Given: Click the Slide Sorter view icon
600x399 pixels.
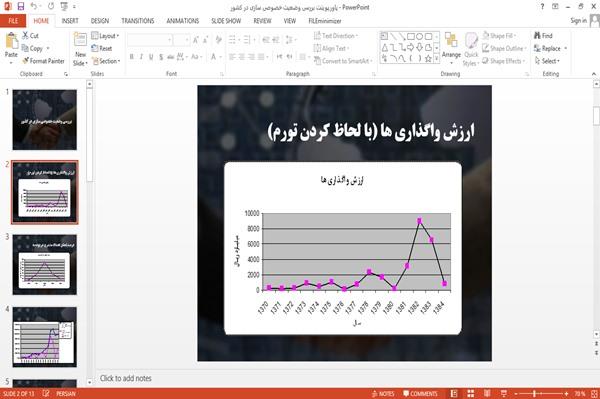Looking at the screenshot, I should pyautogui.click(x=471, y=393).
